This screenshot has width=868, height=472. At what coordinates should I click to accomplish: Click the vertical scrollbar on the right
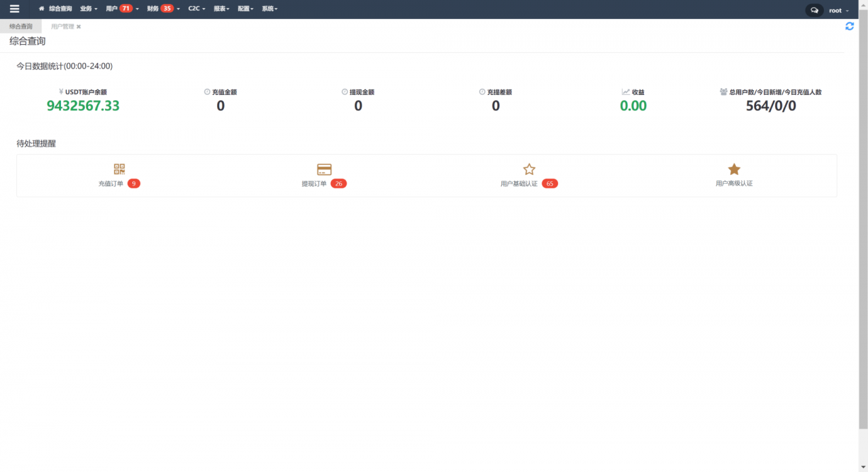click(x=863, y=224)
